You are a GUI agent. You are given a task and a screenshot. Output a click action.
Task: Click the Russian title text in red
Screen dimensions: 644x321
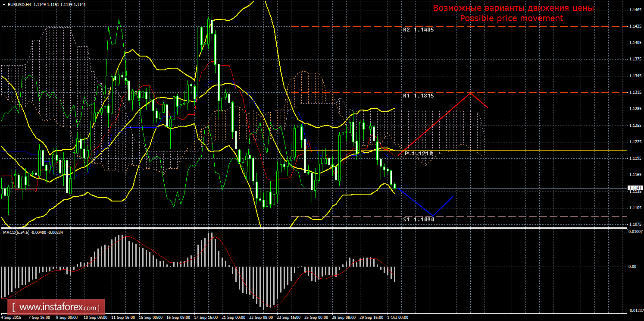pyautogui.click(x=513, y=8)
